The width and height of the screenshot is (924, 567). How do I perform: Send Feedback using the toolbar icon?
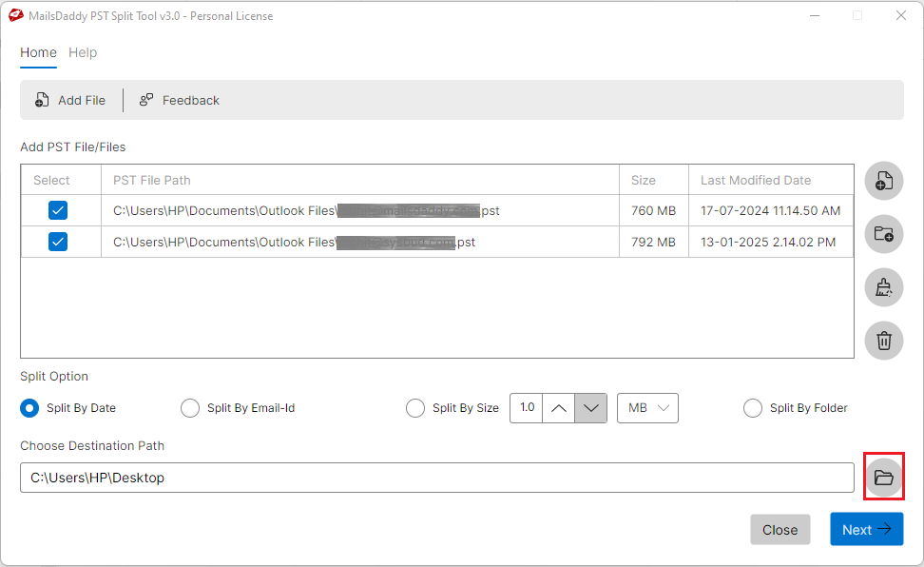179,100
